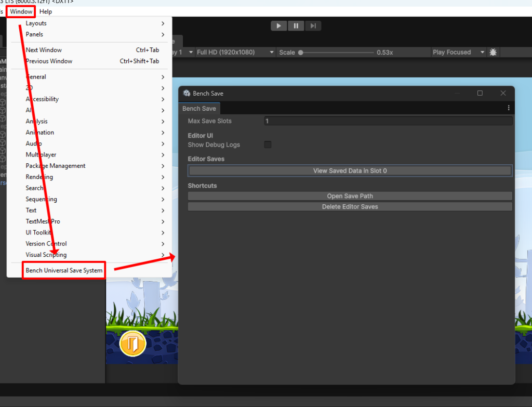Viewport: 532px width, 407px height.
Task: Maximize the Bench Save window
Action: click(480, 93)
